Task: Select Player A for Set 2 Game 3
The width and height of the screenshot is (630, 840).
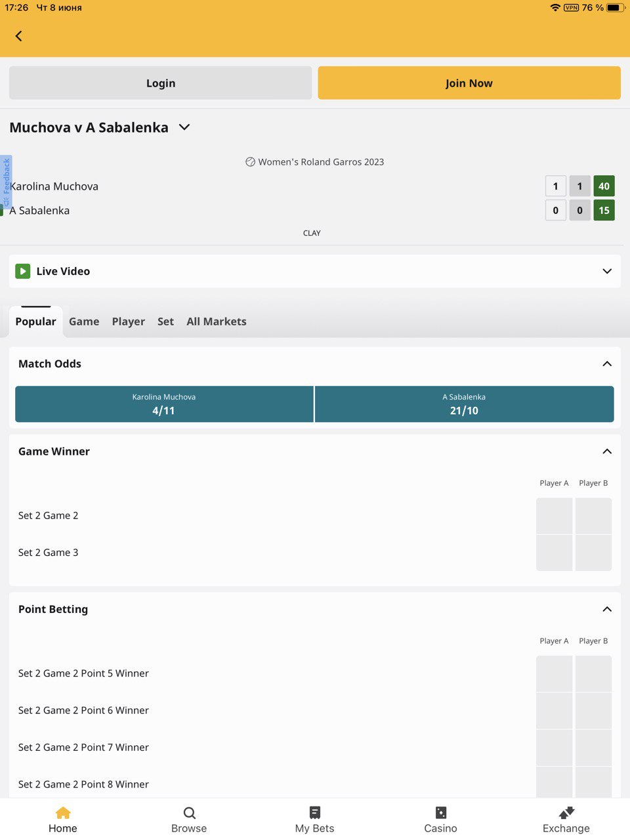Action: click(x=555, y=553)
